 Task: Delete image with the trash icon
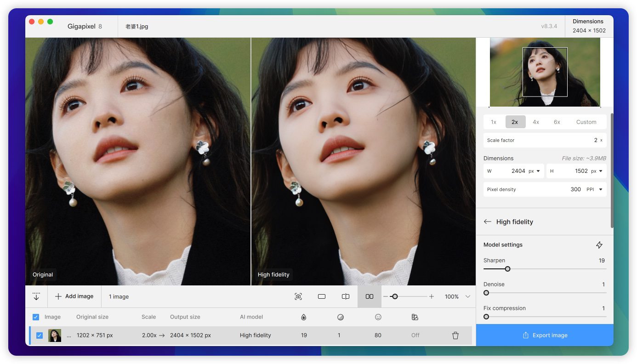(x=455, y=336)
